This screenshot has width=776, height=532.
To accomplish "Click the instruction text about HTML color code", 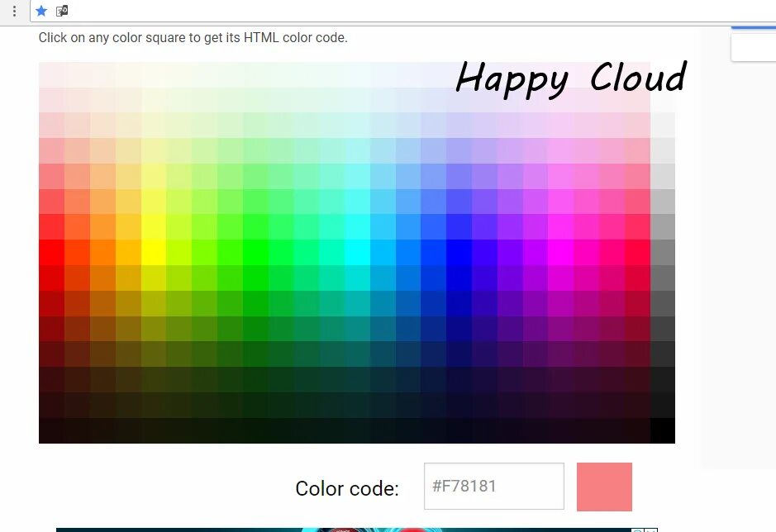I will click(193, 38).
